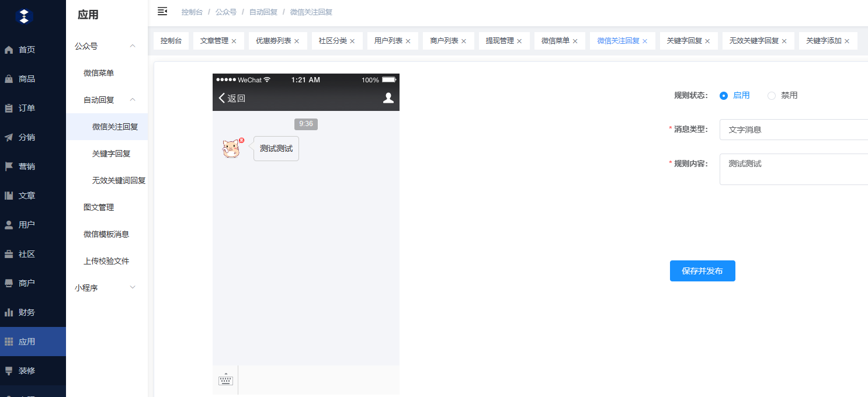Click the sidebar collapse hamburger icon
This screenshot has width=868, height=397.
[x=162, y=12]
